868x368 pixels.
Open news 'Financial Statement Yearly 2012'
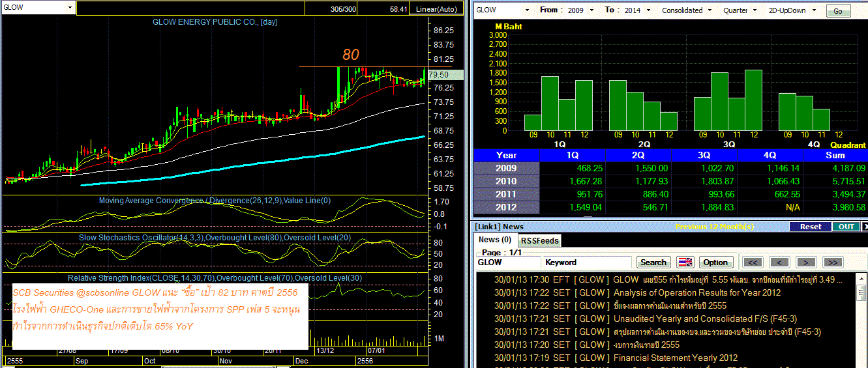coord(676,358)
